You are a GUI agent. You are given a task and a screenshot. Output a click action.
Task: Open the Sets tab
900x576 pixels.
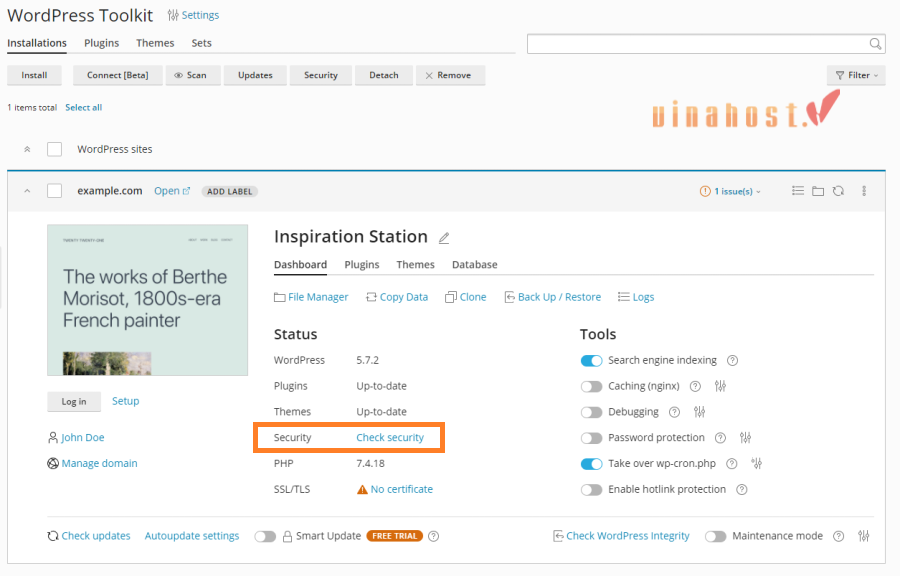(201, 43)
